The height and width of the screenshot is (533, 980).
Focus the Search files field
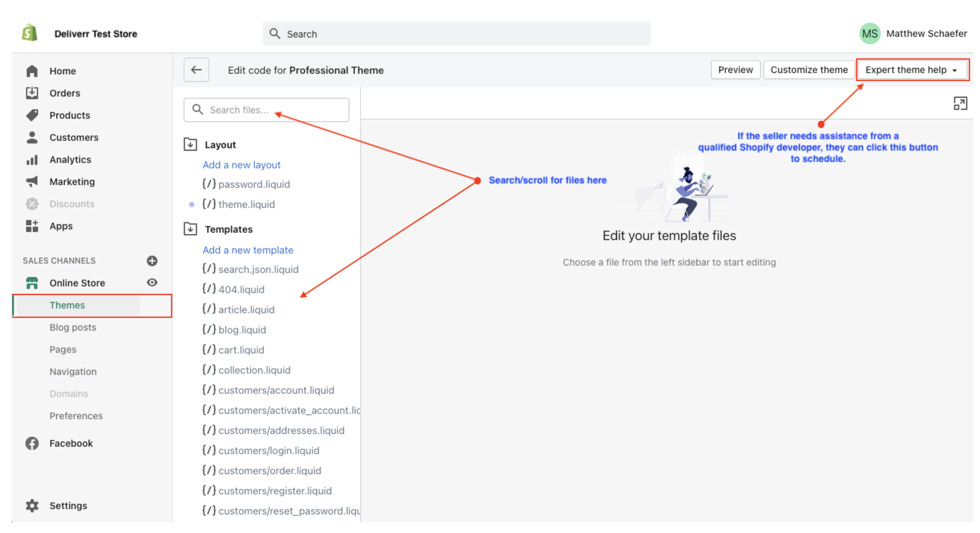pos(266,110)
